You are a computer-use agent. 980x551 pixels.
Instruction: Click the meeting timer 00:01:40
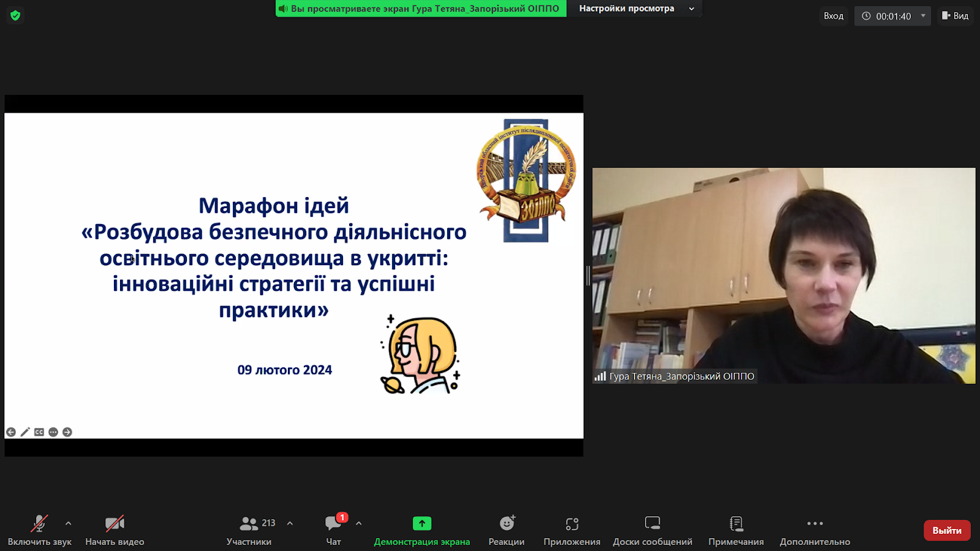pos(893,17)
